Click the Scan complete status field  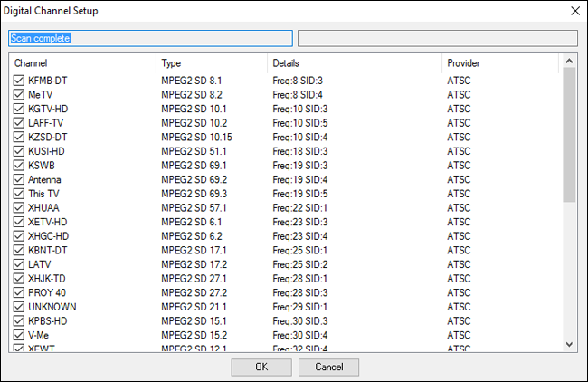[x=150, y=38]
